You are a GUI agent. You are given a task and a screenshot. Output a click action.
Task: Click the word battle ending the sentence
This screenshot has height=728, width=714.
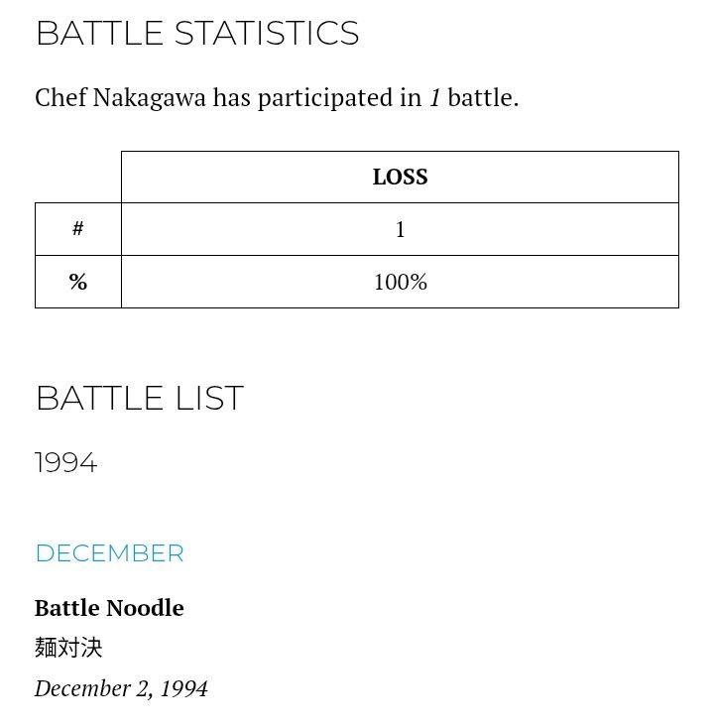click(480, 98)
